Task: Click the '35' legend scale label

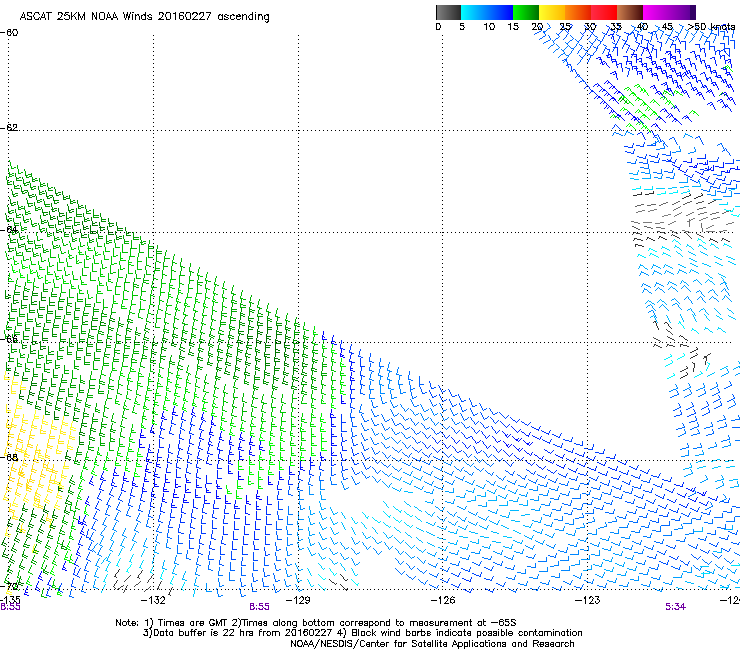Action: (x=616, y=27)
